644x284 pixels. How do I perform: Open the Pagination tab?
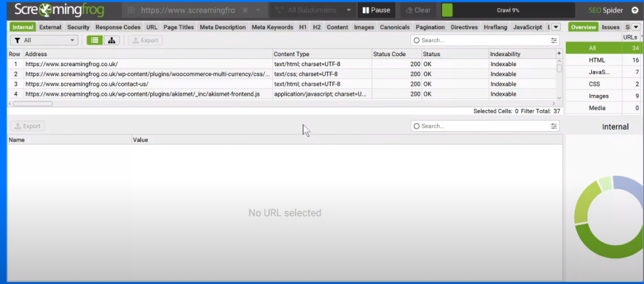430,27
